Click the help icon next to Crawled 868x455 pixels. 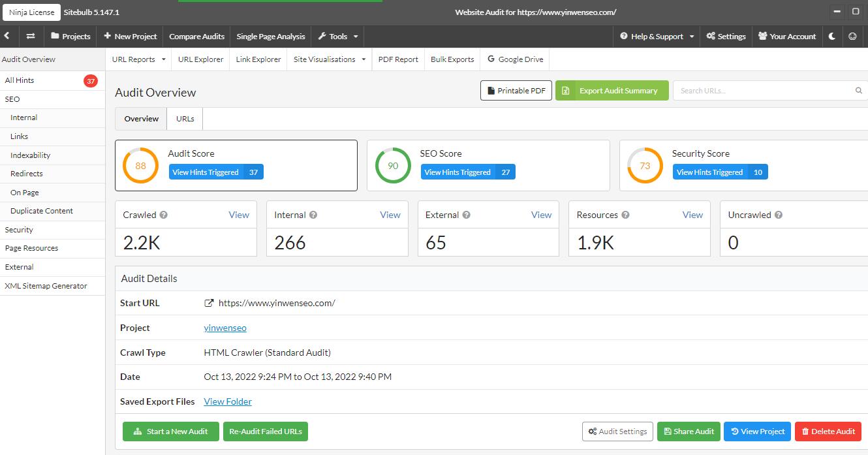pos(164,215)
